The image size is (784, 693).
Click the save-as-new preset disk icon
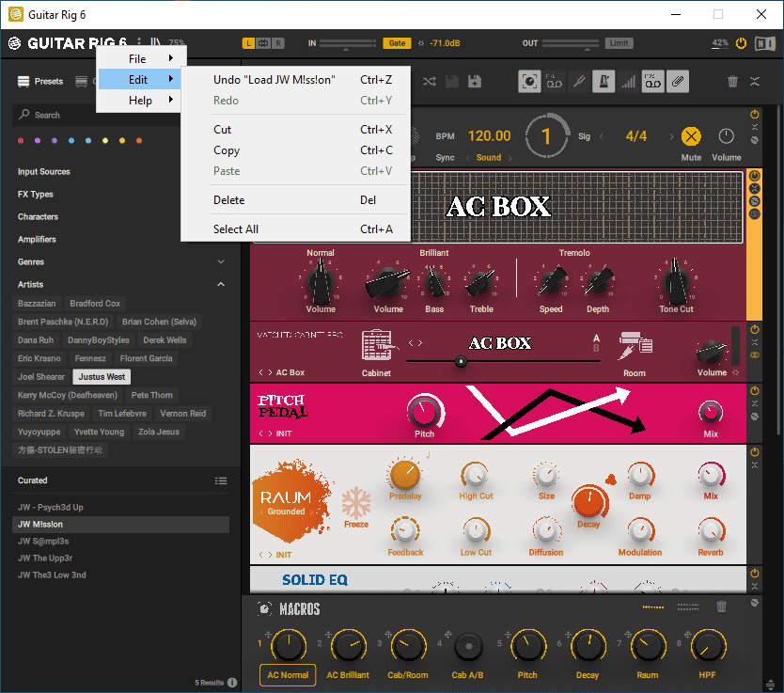[x=475, y=82]
